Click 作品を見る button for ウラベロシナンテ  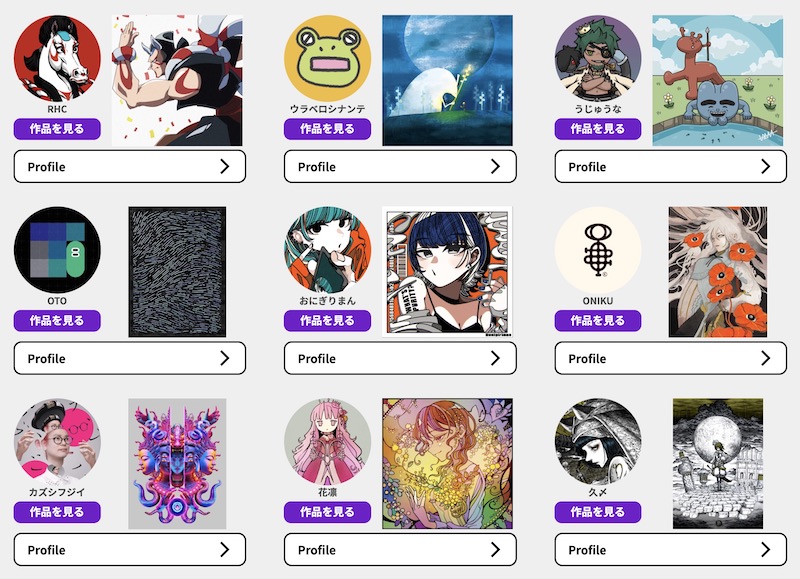pos(328,129)
